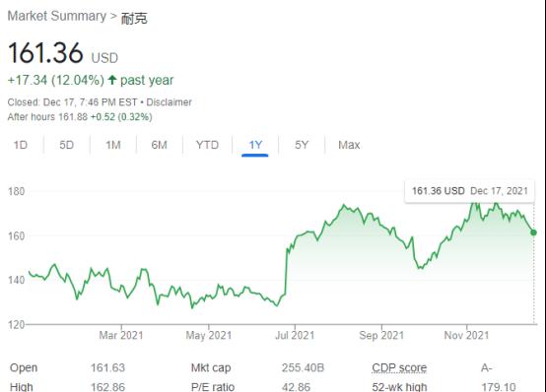The width and height of the screenshot is (546, 392).
Task: Switch chart to 5D range
Action: click(x=66, y=145)
